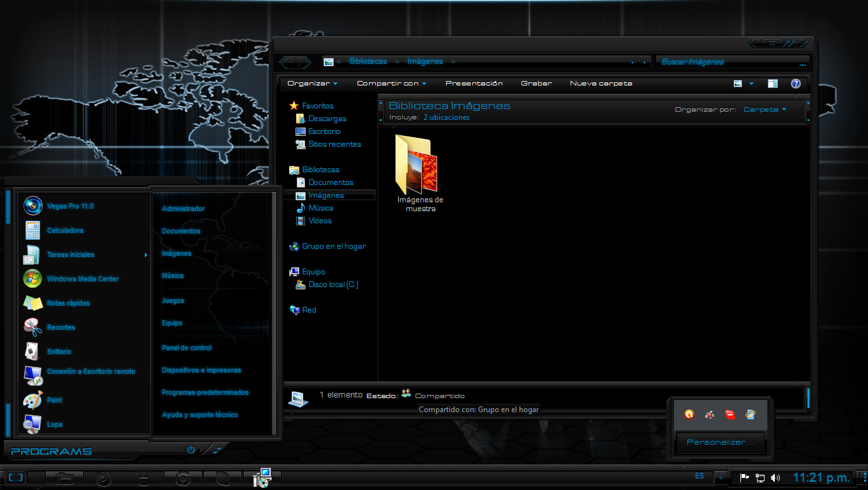Image resolution: width=868 pixels, height=490 pixels.
Task: Open Avast from the notification area popup
Action: coord(689,414)
